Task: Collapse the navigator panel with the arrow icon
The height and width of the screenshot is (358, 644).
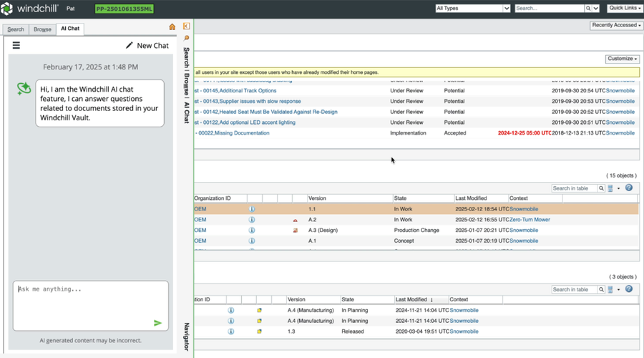Action: tap(187, 26)
